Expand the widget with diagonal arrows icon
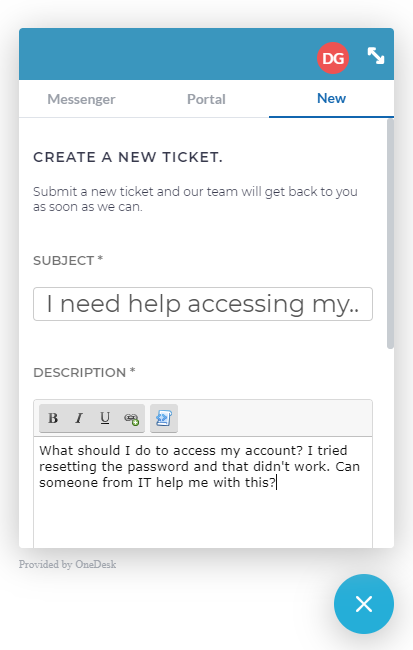Viewport: 413px width, 650px height. click(376, 56)
